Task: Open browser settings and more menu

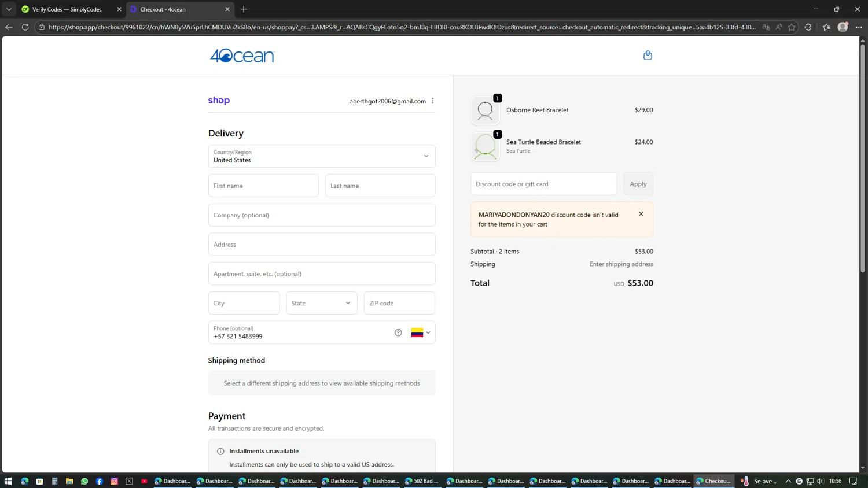Action: click(x=859, y=27)
